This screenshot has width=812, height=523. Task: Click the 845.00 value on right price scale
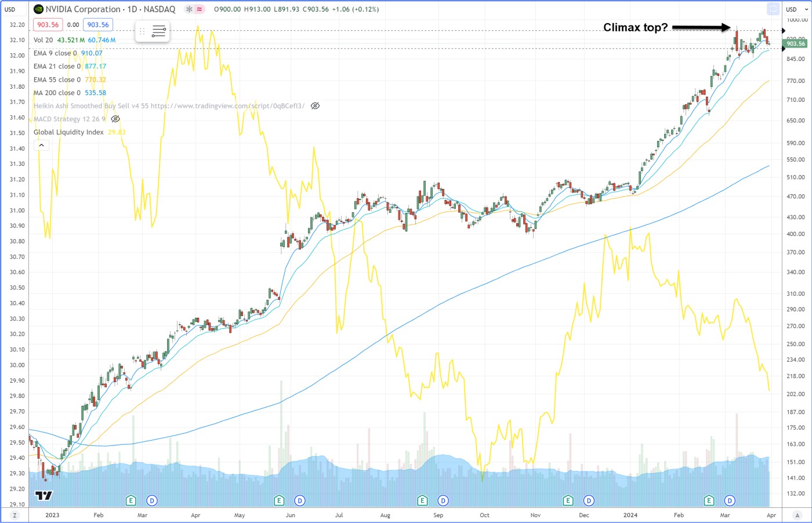coord(795,59)
